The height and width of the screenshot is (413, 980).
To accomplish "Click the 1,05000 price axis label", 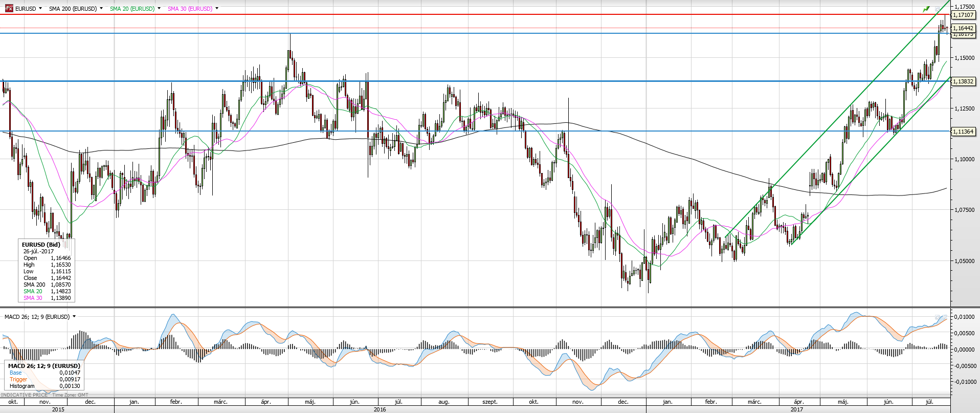I will pos(965,261).
